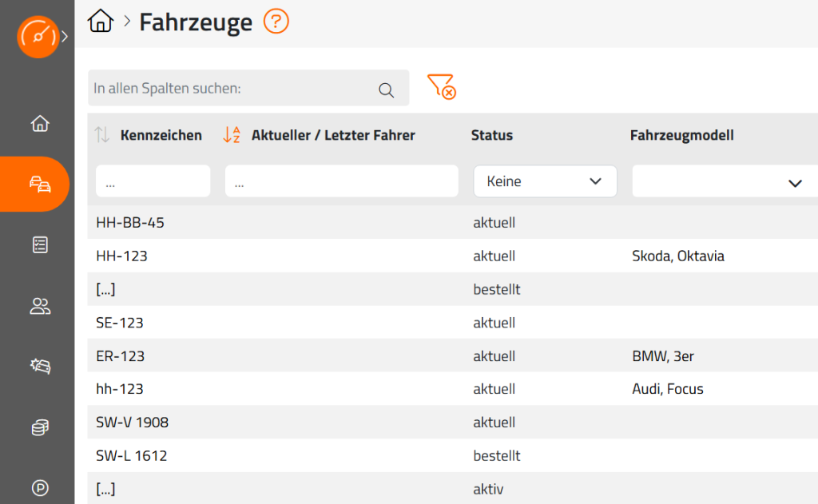The height and width of the screenshot is (504, 818).
Task: Click the 'aktuell' status of SW-V 1908
Action: [x=494, y=422]
